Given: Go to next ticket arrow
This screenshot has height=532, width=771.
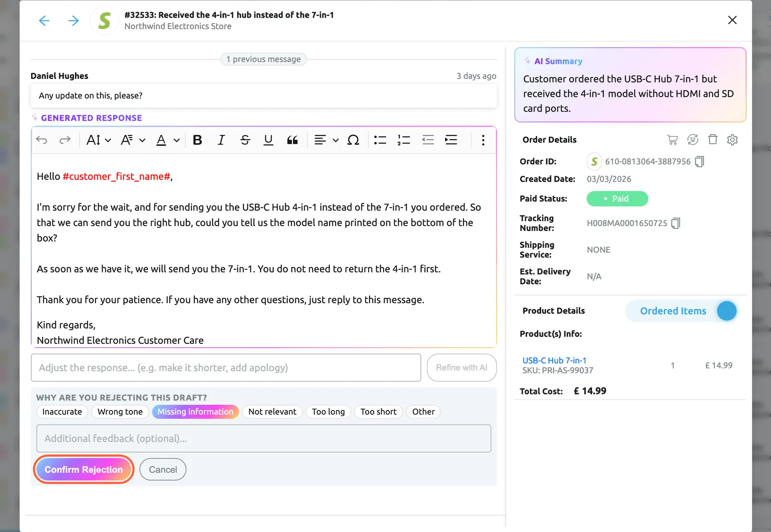Looking at the screenshot, I should coord(73,21).
